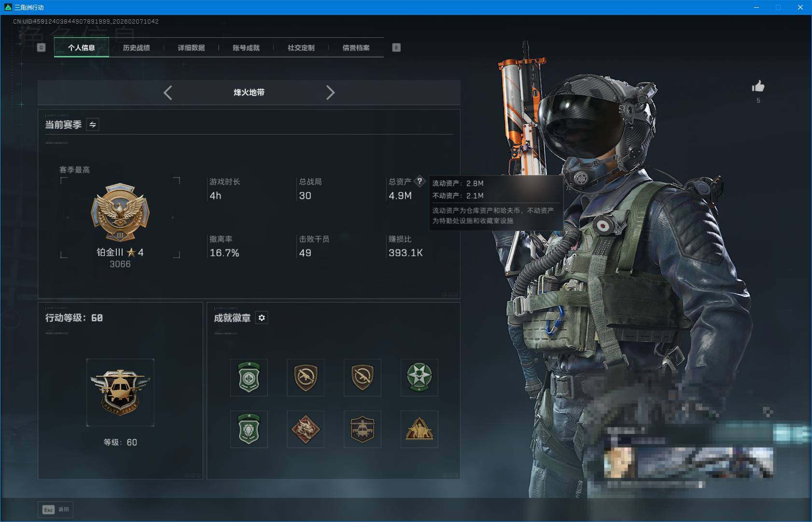Click the Esc 返回 button

tap(55, 509)
